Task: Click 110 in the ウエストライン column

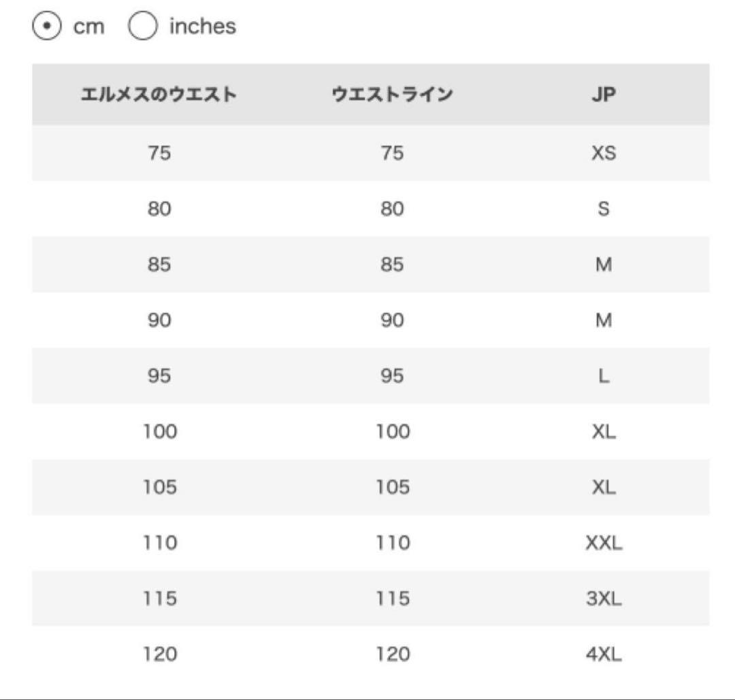Action: point(393,543)
